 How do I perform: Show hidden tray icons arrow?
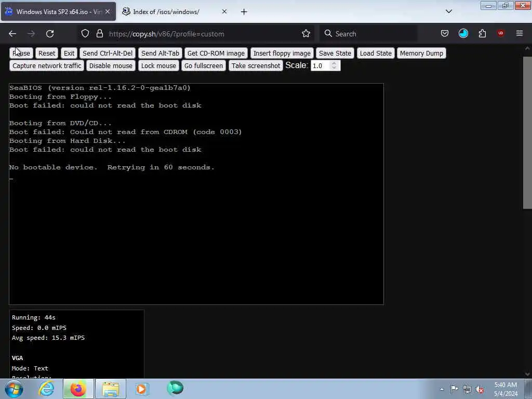click(442, 389)
